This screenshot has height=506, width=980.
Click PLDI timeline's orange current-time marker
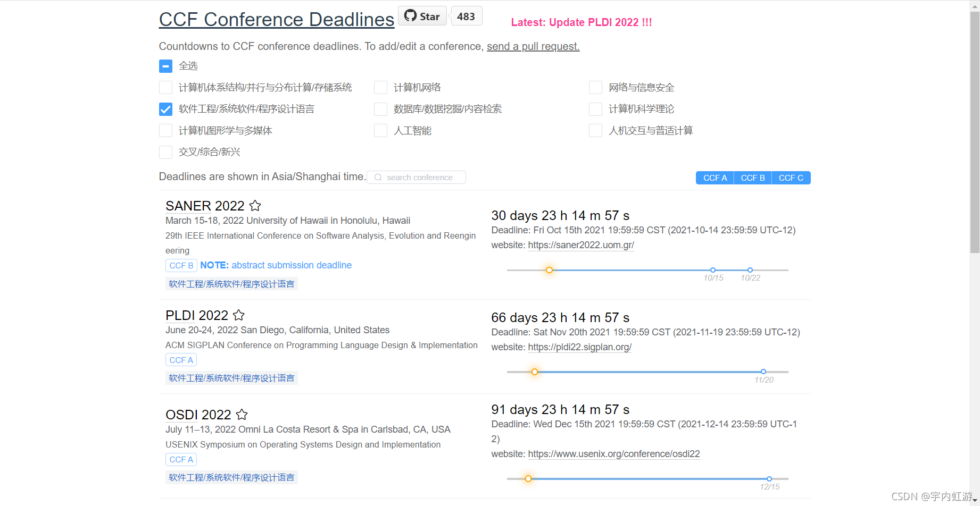535,372
